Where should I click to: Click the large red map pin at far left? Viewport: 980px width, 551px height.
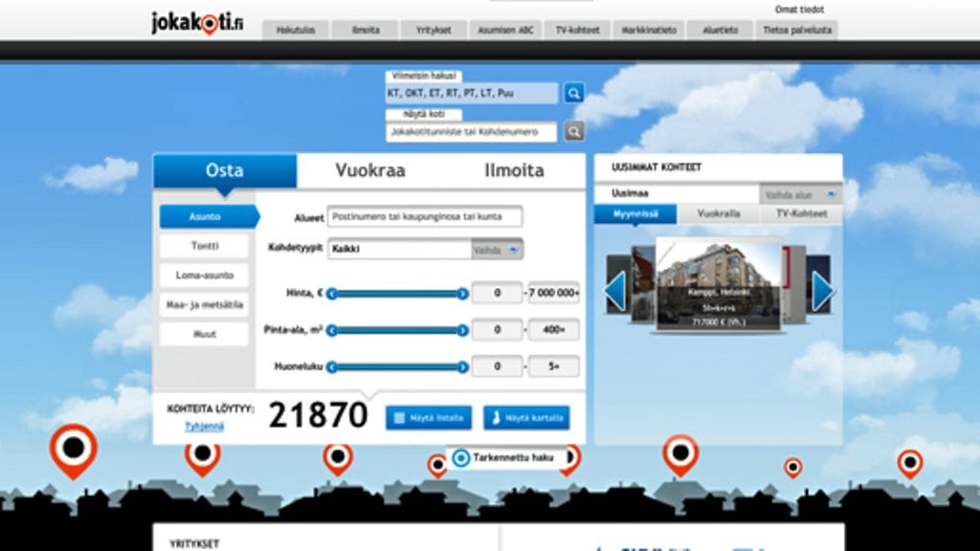click(x=73, y=449)
